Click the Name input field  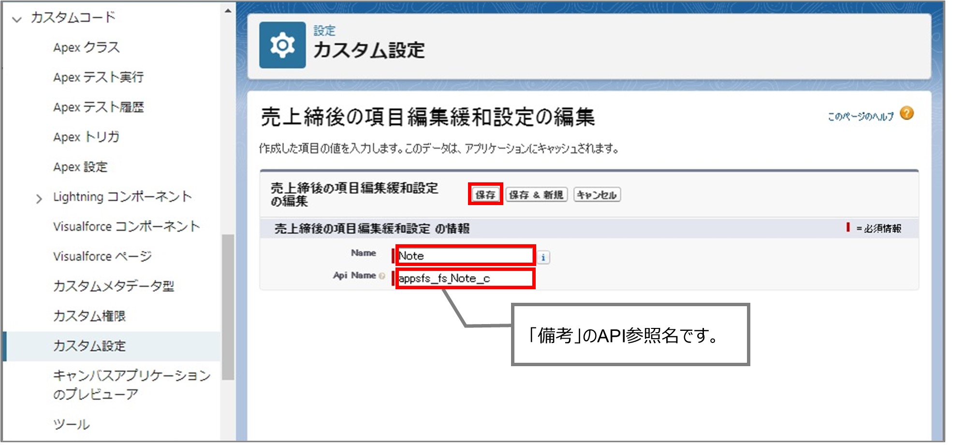click(x=465, y=255)
